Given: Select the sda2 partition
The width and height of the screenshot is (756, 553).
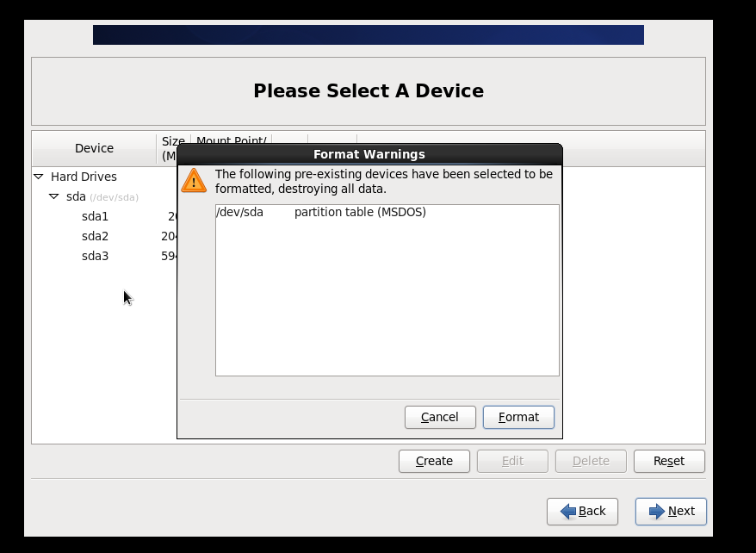Looking at the screenshot, I should [x=95, y=236].
